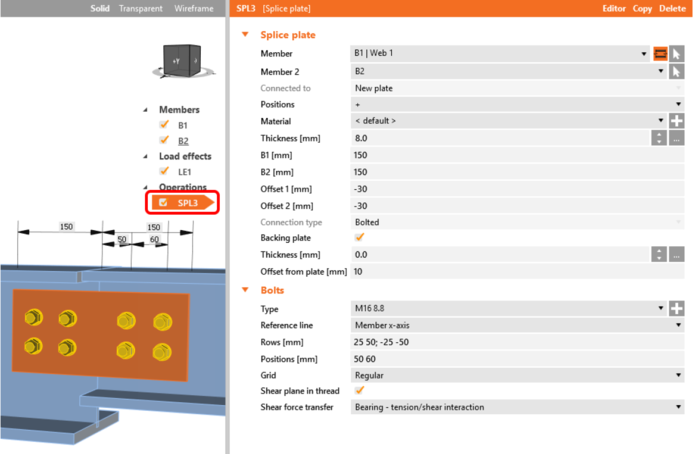Toggle the Backing plate checkbox
Viewport: 700px width, 454px height.
(x=359, y=237)
